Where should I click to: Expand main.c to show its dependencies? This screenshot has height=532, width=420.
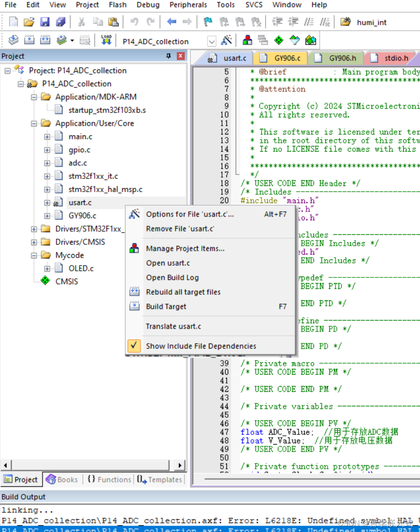tap(47, 136)
